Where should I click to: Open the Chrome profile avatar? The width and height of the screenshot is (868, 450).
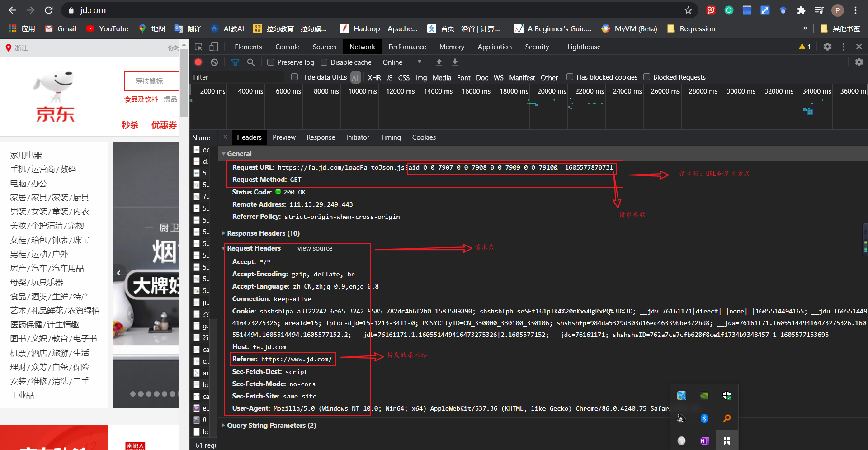[837, 10]
